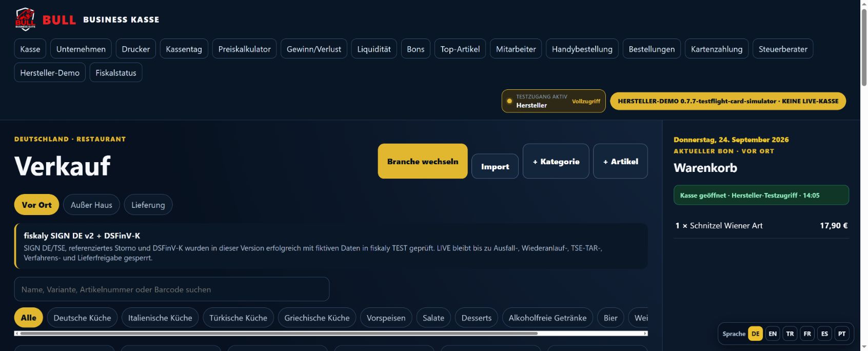Select Schnitzel Wiener Art cart item
This screenshot has height=351, width=868.
point(761,226)
